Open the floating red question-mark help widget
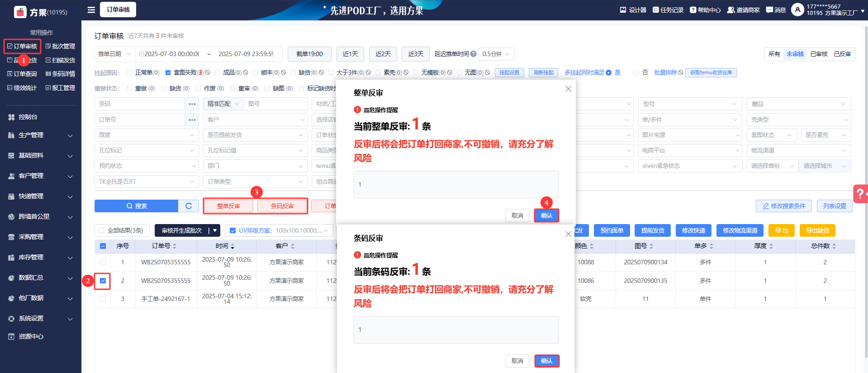This screenshot has height=373, width=868. [860, 194]
